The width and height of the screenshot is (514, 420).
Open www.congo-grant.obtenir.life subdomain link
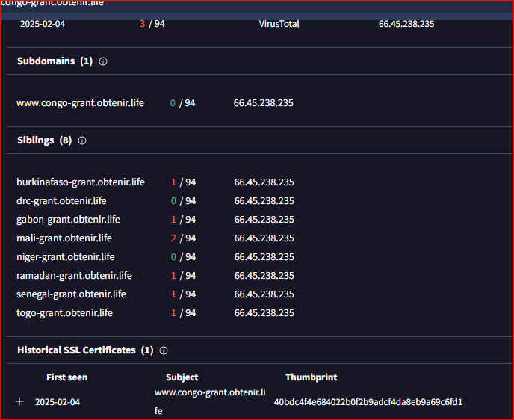tap(80, 103)
